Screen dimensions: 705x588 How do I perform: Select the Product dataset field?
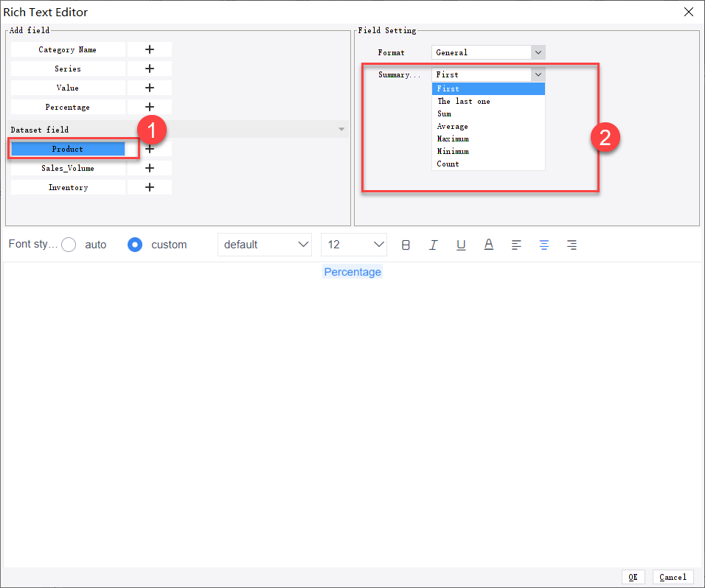68,149
